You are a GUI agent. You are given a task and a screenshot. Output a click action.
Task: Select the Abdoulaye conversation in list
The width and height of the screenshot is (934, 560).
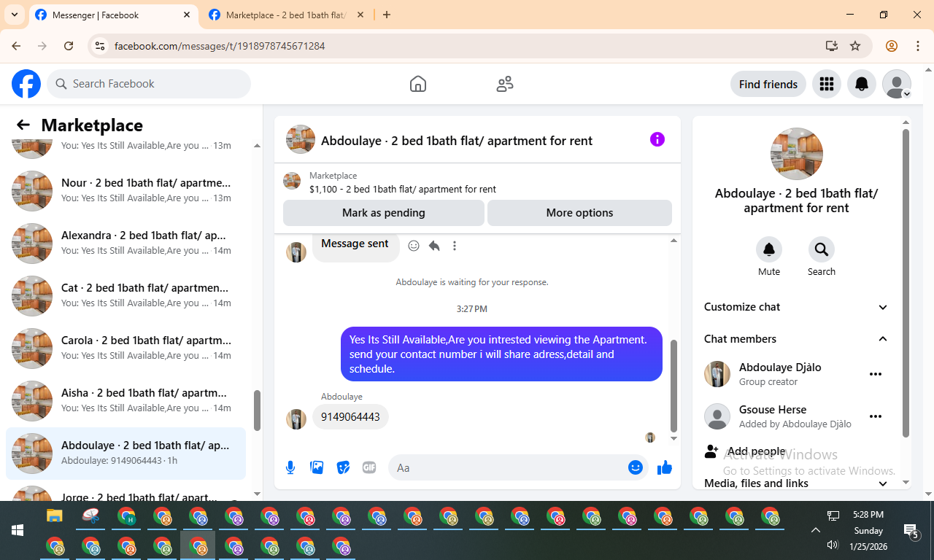[x=126, y=453]
